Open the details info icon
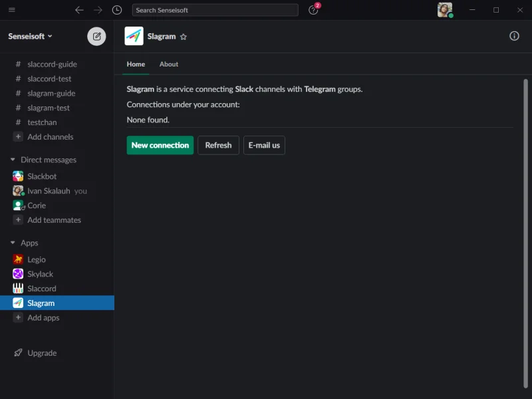This screenshot has height=399, width=532. (514, 36)
